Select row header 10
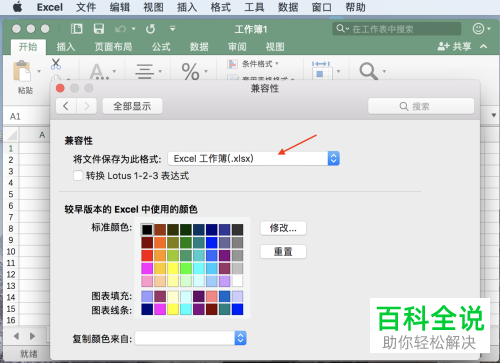The height and width of the screenshot is (363, 500). tap(11, 252)
